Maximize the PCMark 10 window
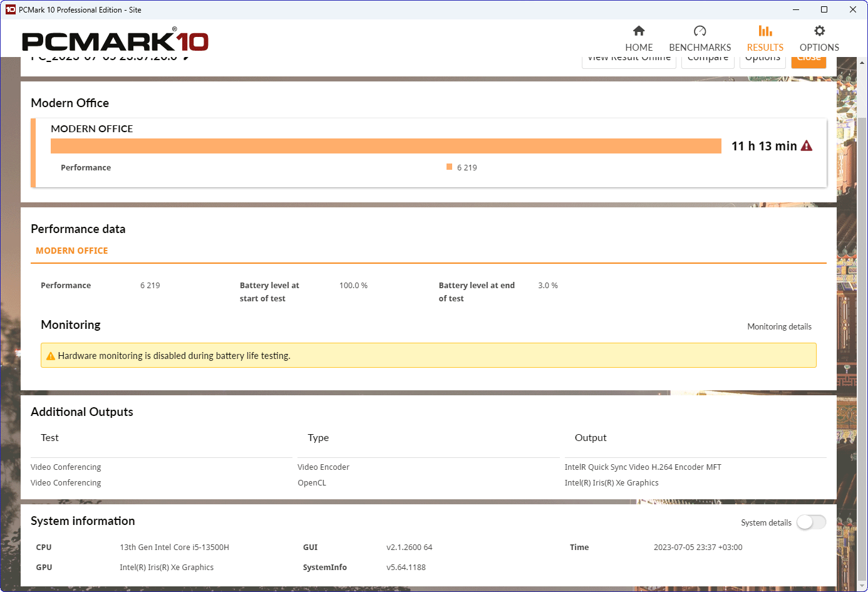This screenshot has width=868, height=592. pos(824,9)
